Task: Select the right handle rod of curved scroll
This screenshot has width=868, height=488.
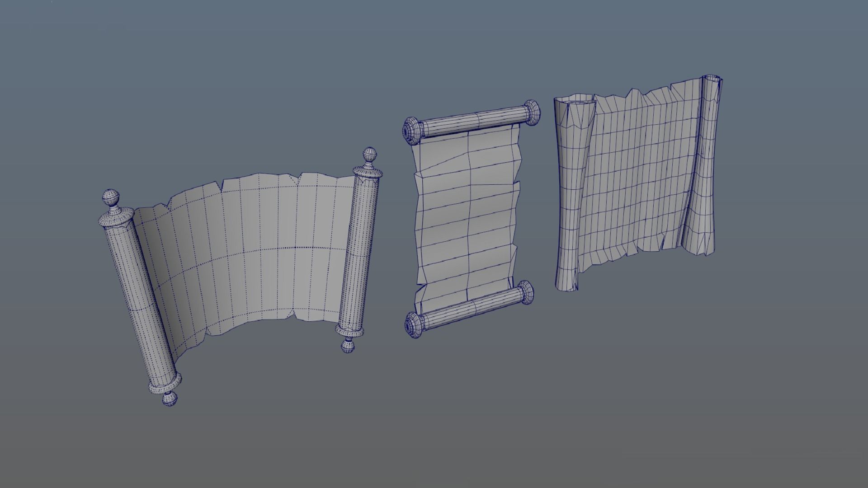Action: click(359, 250)
